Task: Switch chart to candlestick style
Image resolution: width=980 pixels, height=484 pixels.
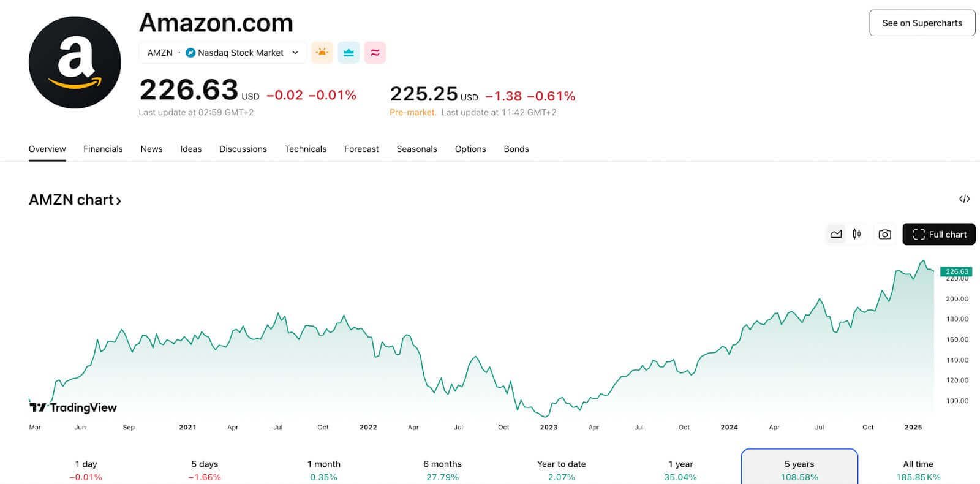Action: point(857,234)
